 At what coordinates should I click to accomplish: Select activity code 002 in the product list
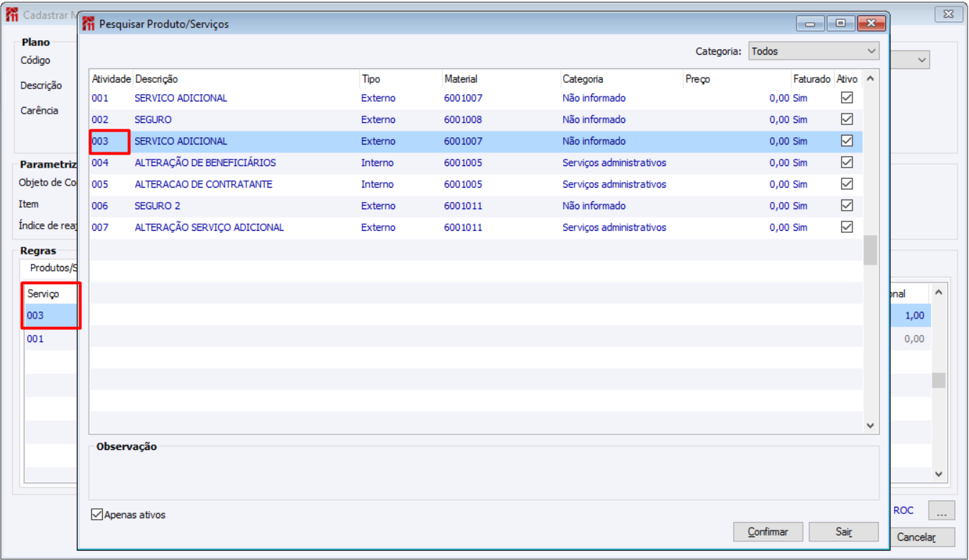point(100,119)
